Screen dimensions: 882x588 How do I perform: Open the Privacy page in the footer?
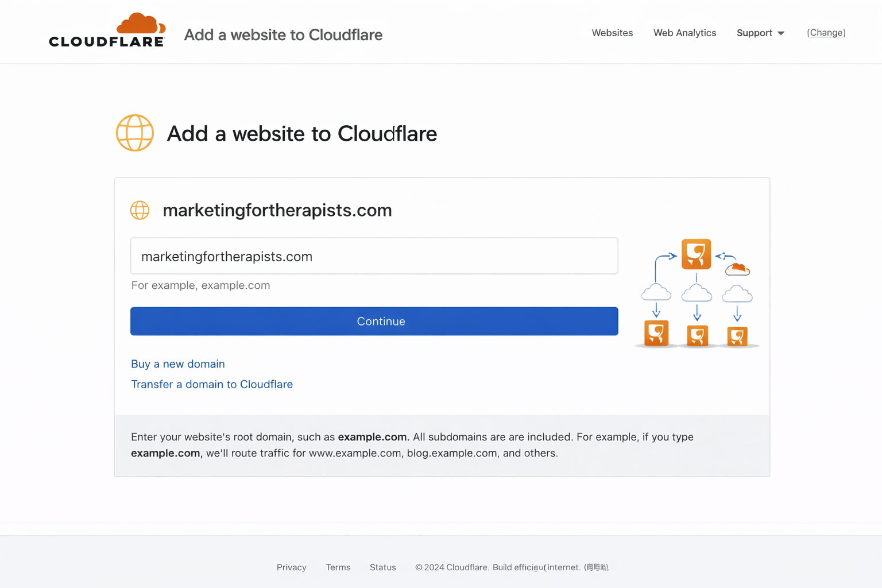291,567
